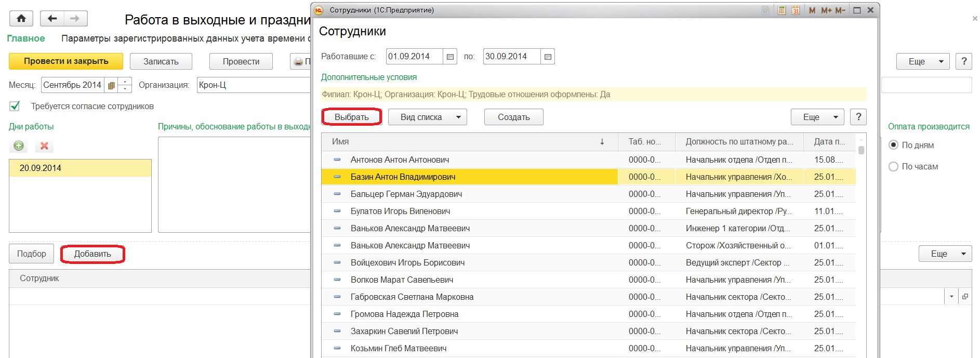This screenshot has width=980, height=358.
Task: Open date picker for the 30.09.2014 field
Action: coord(548,57)
